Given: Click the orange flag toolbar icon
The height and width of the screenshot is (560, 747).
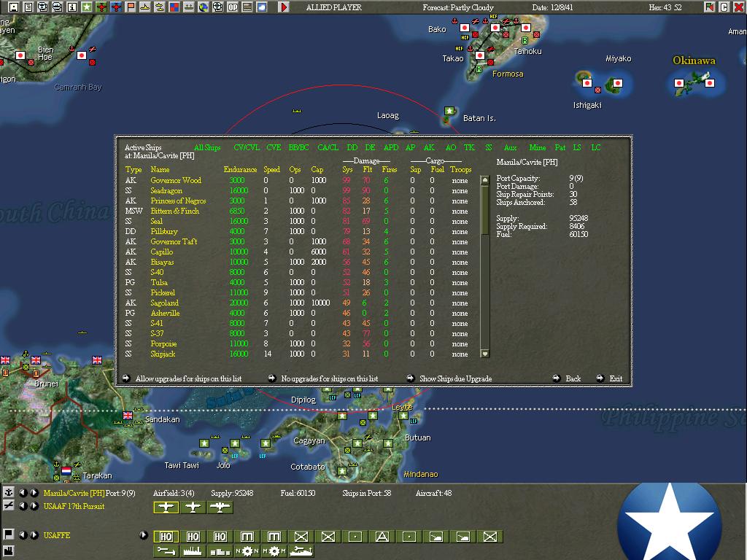Looking at the screenshot, I should (131, 7).
